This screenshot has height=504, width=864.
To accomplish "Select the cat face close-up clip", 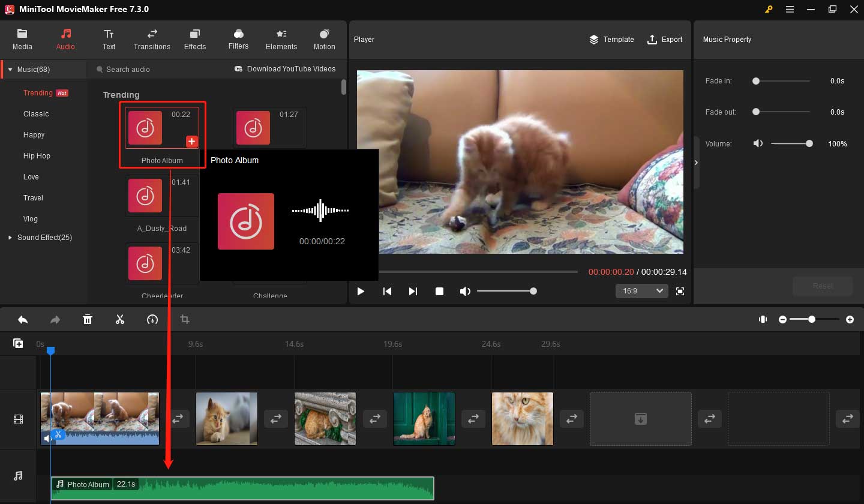I will pyautogui.click(x=523, y=419).
